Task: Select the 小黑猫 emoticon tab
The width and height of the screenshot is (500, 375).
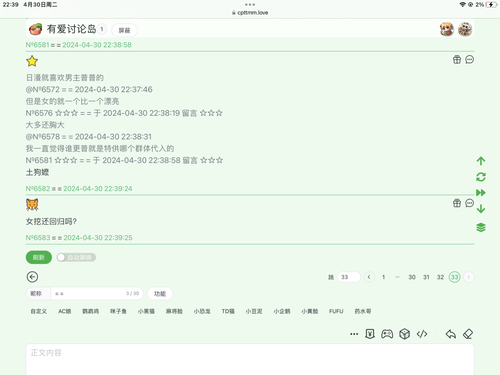Action: (146, 311)
